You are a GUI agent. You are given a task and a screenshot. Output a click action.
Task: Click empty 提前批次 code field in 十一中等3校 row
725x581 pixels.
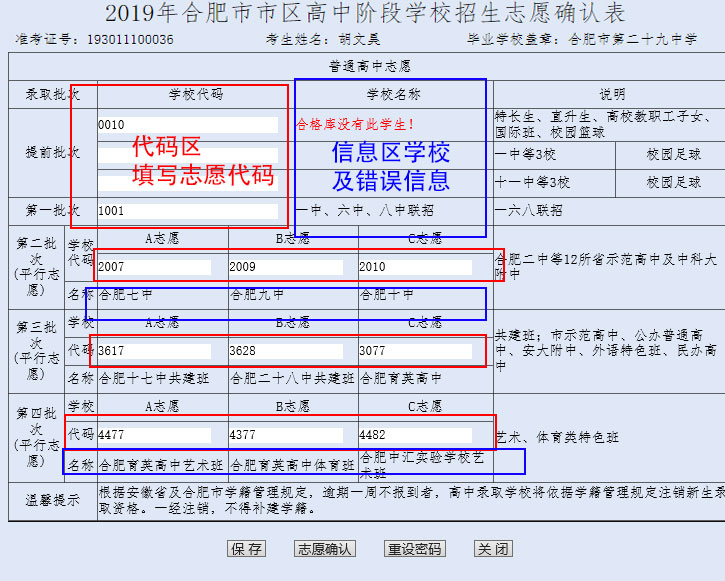tap(187, 183)
